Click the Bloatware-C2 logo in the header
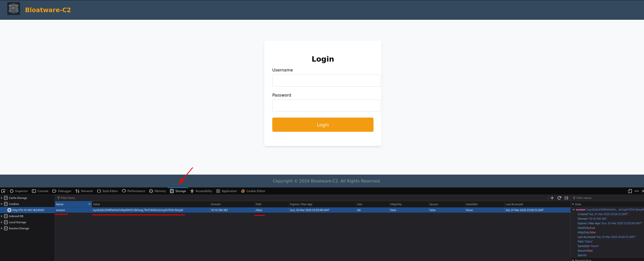This screenshot has width=644, height=261. tap(14, 8)
